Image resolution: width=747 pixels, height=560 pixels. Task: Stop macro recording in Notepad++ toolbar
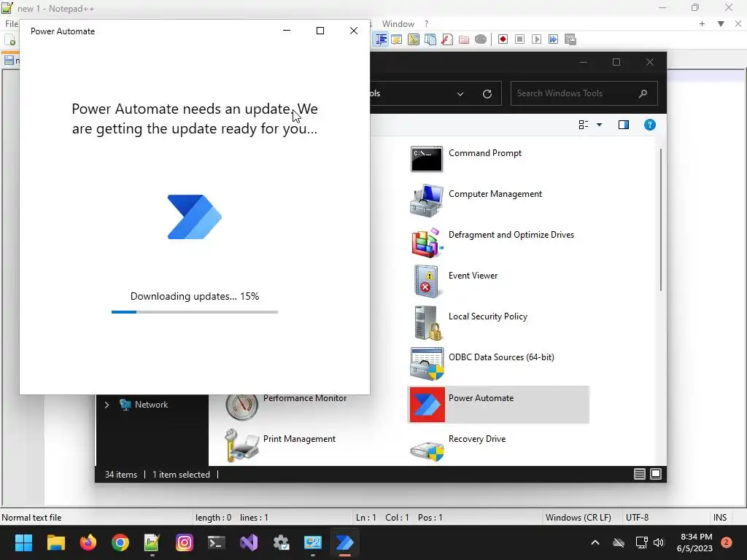click(519, 39)
